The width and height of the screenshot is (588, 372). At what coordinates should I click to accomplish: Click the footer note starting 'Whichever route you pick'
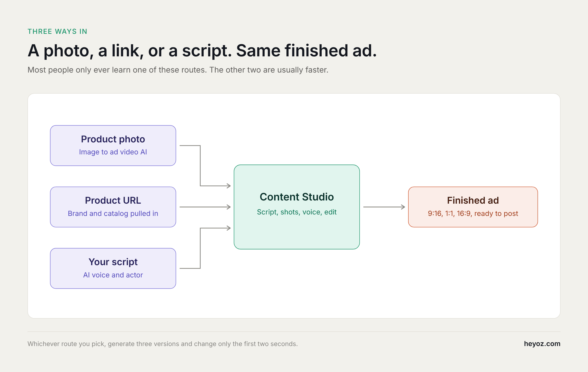tap(163, 344)
